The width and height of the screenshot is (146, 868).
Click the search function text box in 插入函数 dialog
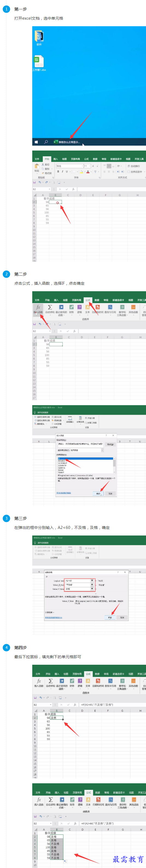click(81, 444)
